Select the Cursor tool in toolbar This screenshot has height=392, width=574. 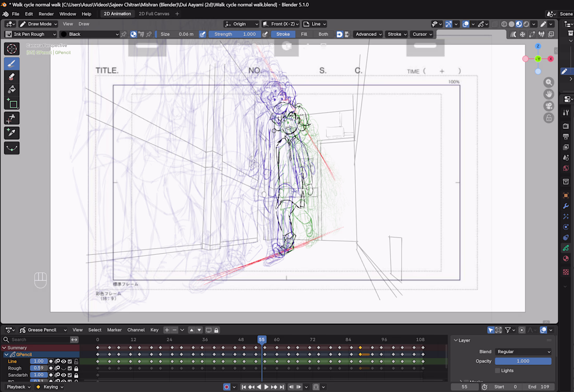pos(11,49)
